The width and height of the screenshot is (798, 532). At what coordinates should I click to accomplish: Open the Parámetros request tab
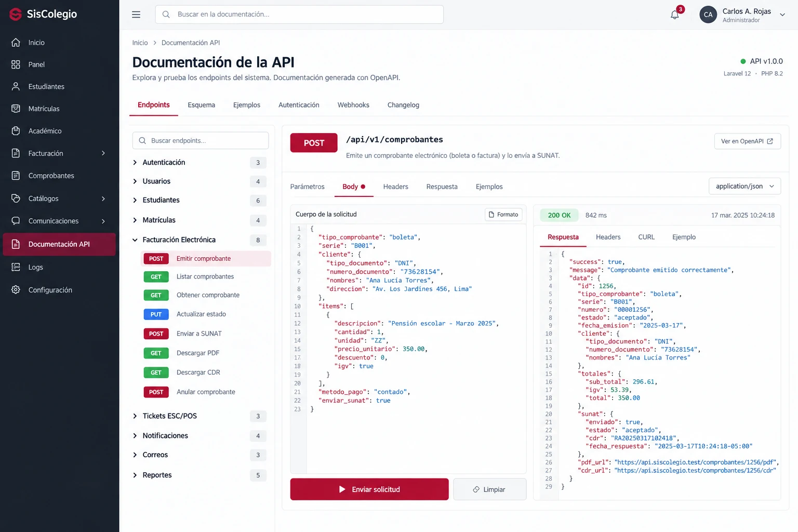pyautogui.click(x=307, y=187)
